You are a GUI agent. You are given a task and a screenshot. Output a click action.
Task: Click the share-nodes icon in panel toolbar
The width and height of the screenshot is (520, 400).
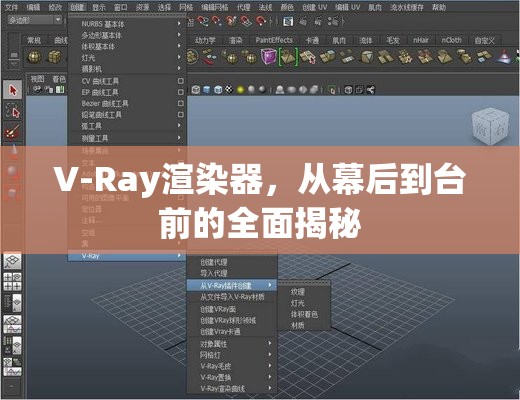370,89
